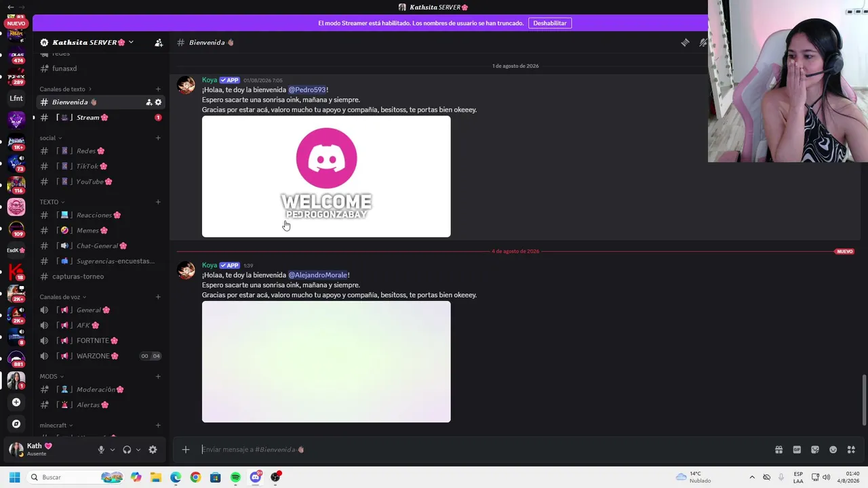Open the gift icon in message bar
Viewport: 868px width, 488px height.
point(778,449)
